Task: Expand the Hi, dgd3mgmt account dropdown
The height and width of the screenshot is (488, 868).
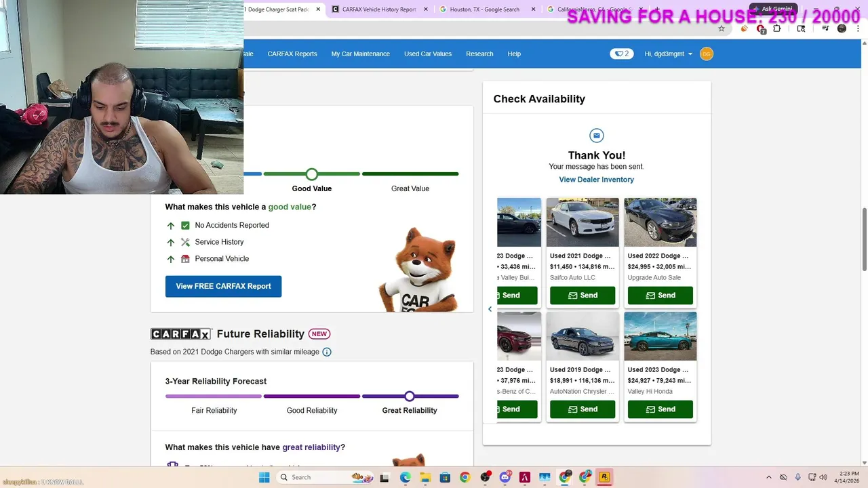Action: pos(669,54)
